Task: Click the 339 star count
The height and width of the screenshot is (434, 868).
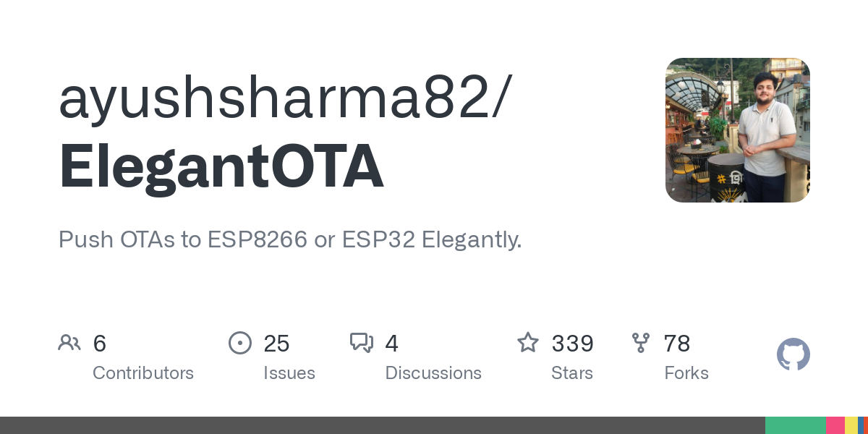Action: coord(572,344)
